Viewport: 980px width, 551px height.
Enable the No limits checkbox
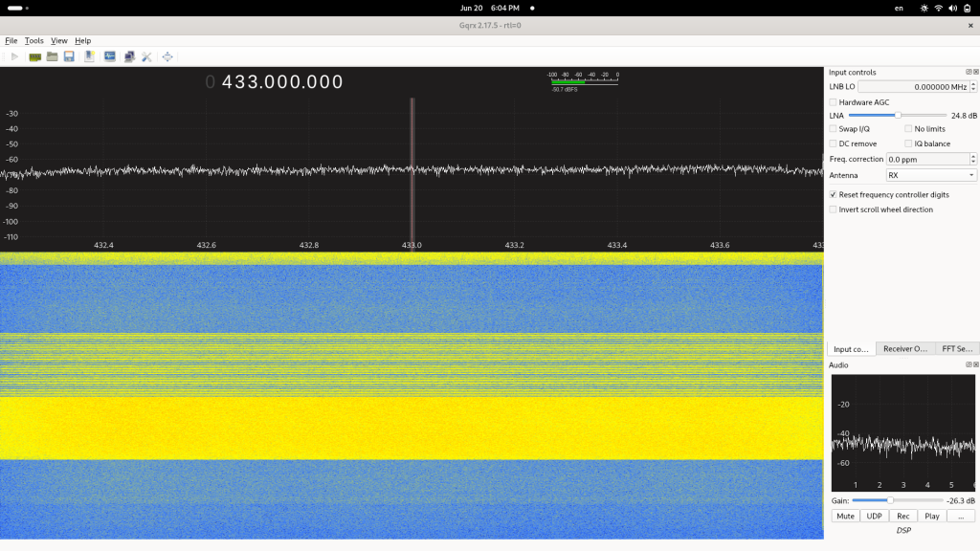click(x=908, y=129)
